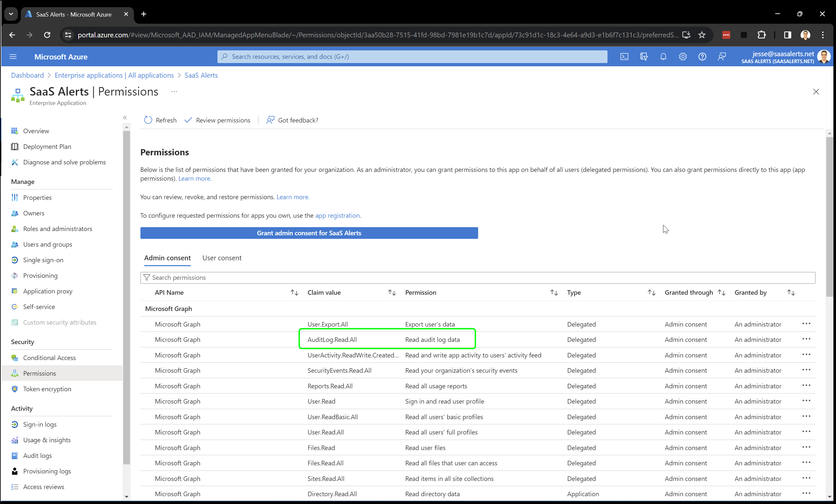Open the notifications bell

663,57
